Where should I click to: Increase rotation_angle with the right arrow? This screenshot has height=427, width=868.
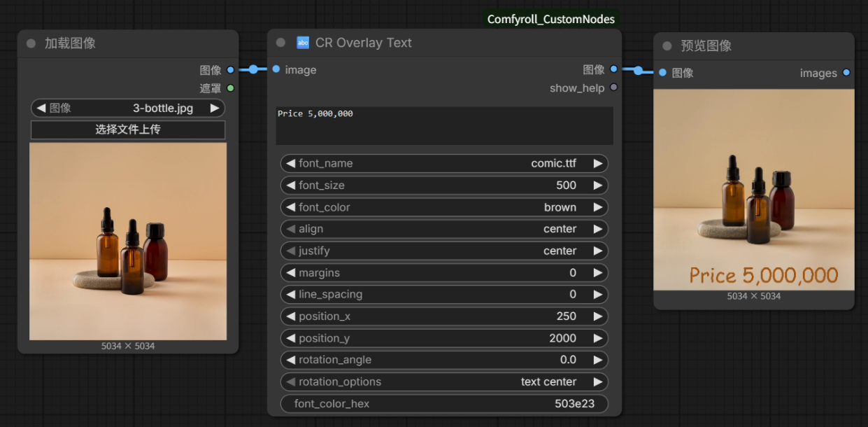[x=598, y=360]
